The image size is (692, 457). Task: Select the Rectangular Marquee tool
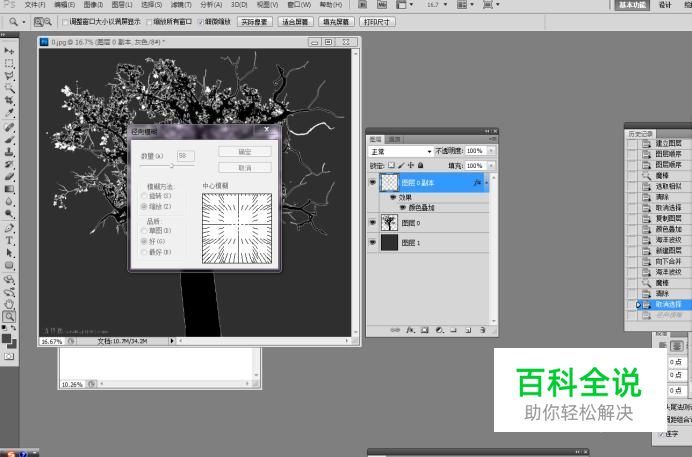click(9, 64)
